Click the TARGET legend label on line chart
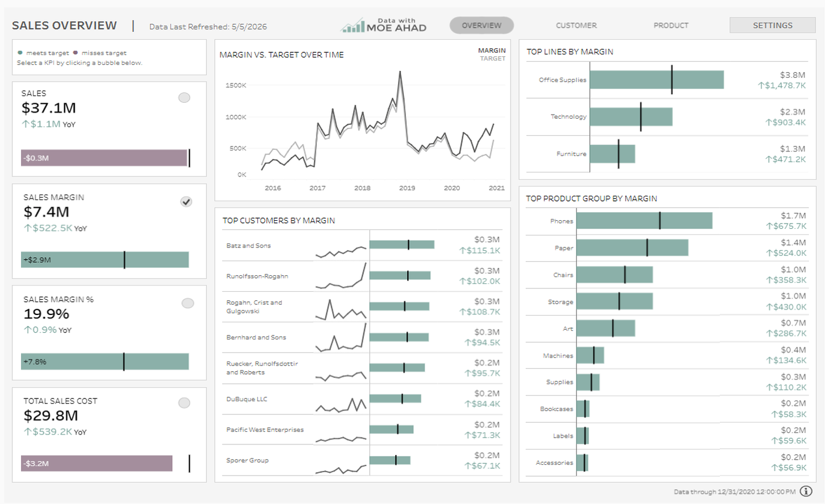 pos(493,58)
